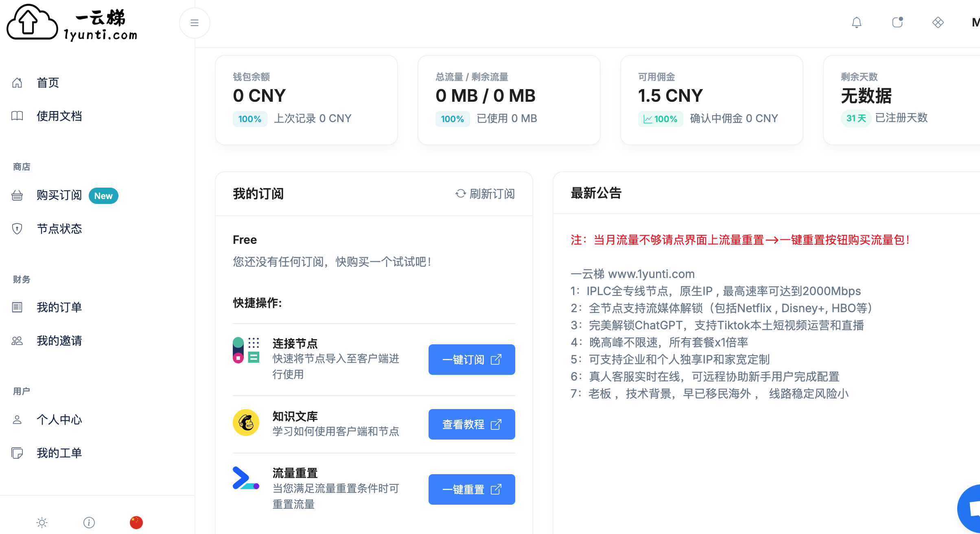Click the 1yunti.com cloud logo
The width and height of the screenshot is (980, 534).
72,23
